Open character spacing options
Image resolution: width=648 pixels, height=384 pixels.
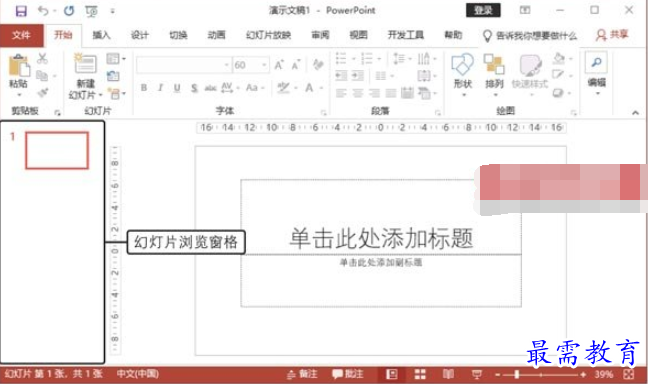[x=230, y=88]
